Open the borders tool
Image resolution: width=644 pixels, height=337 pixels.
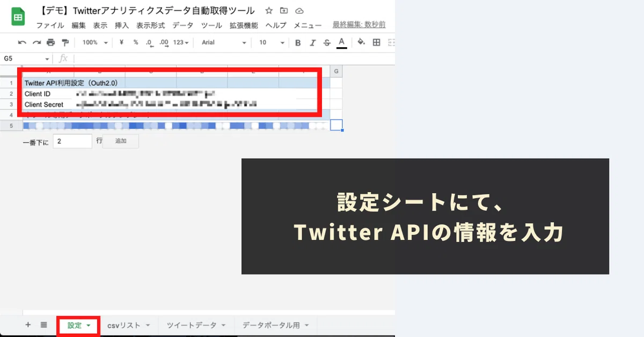(377, 42)
